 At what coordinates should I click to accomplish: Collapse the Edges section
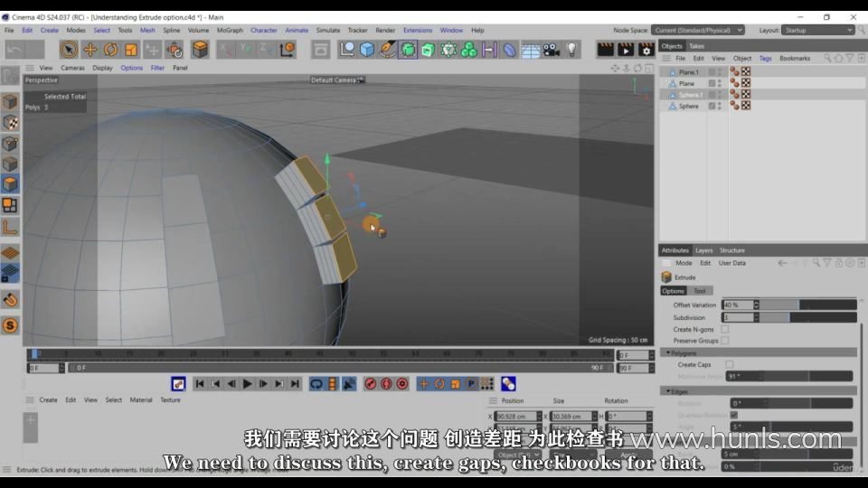(x=668, y=391)
